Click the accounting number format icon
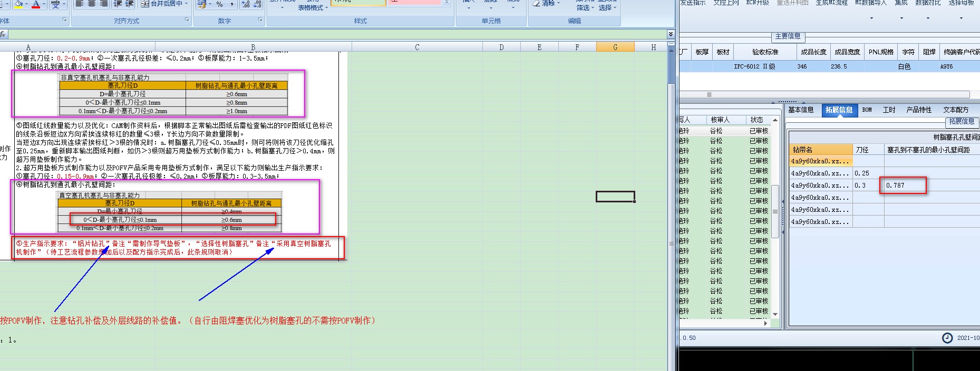This screenshot has height=371, width=980. [x=201, y=4]
